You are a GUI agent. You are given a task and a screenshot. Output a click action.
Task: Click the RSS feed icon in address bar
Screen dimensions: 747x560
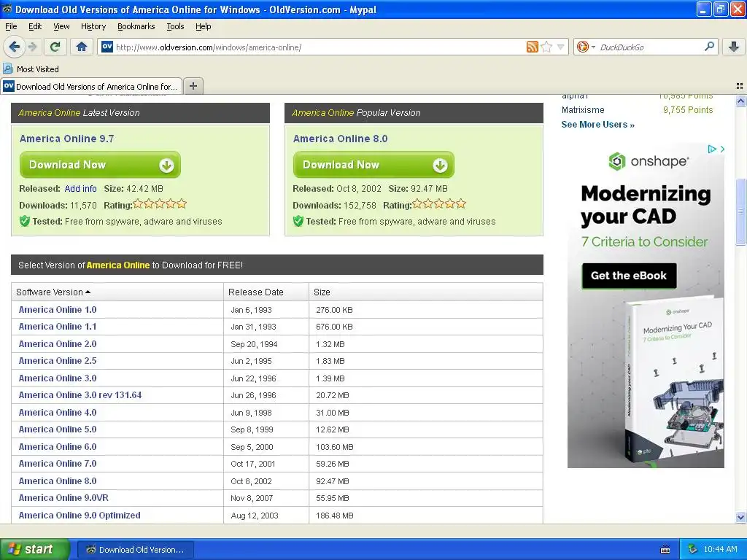[532, 47]
